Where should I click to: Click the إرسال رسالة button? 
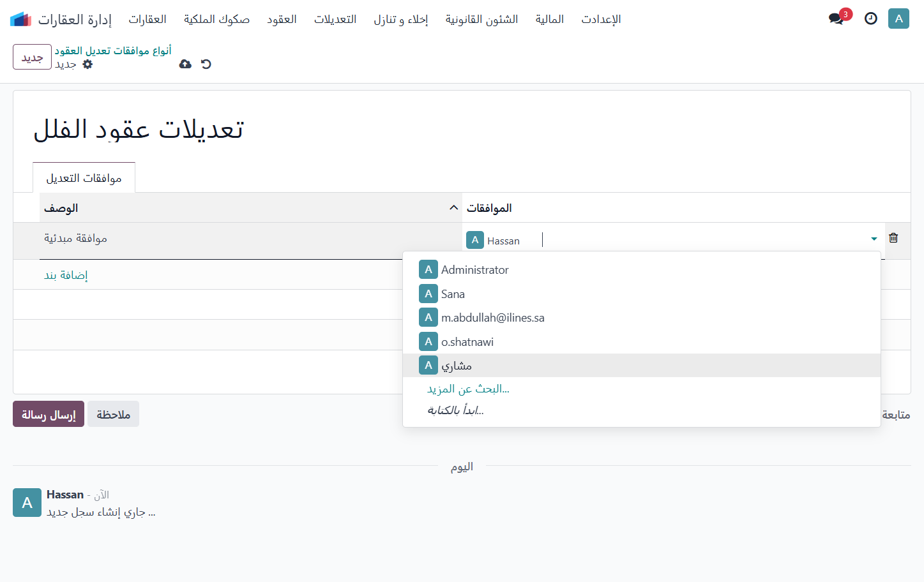(x=49, y=414)
